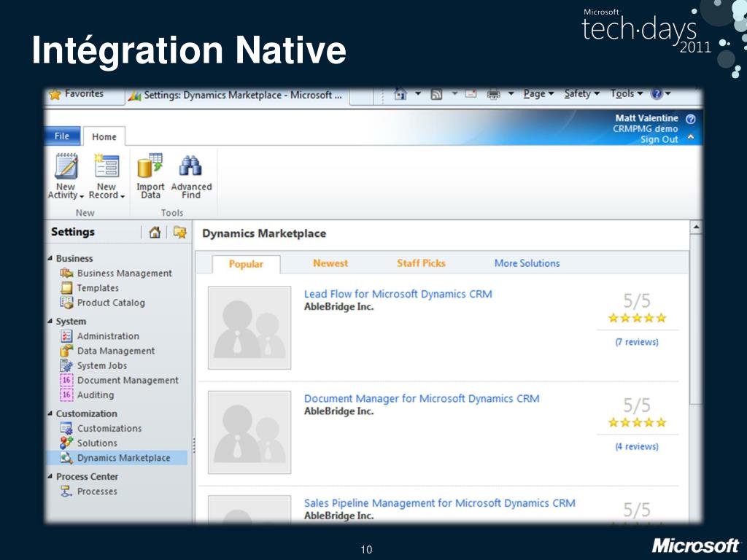Click the New Record icon
This screenshot has width=747, height=560.
pos(107,166)
